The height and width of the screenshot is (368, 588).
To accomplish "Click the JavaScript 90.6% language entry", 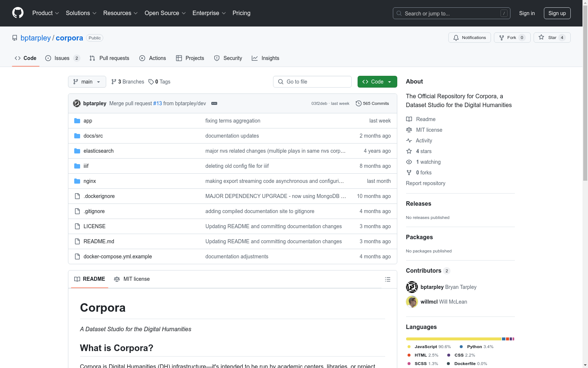I will point(429,347).
